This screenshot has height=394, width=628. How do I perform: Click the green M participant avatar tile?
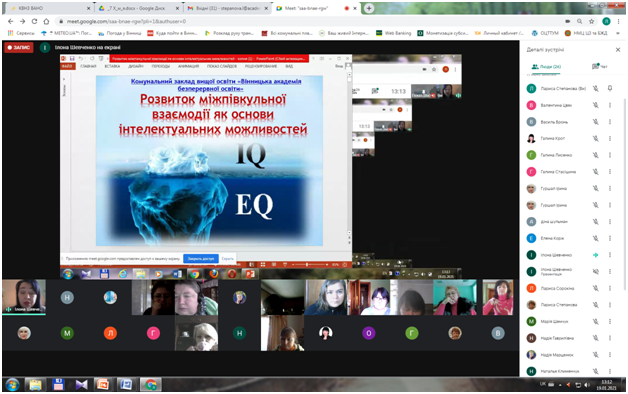pos(67,333)
